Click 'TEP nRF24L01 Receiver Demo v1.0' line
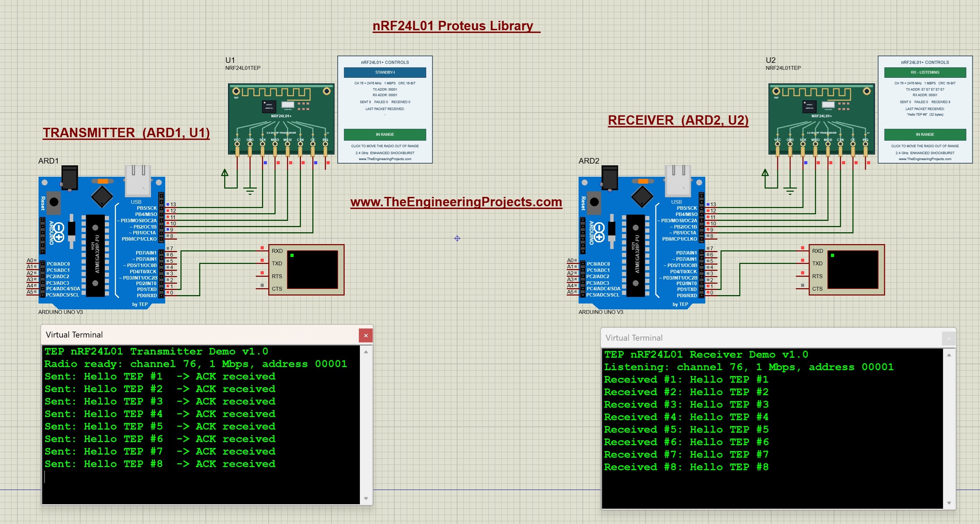Viewport: 980px width, 524px height. click(706, 354)
